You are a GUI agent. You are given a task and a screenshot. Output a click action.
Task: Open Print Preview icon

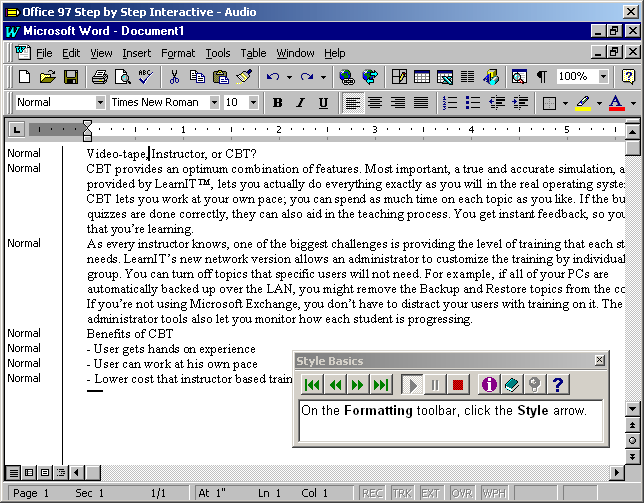123,77
